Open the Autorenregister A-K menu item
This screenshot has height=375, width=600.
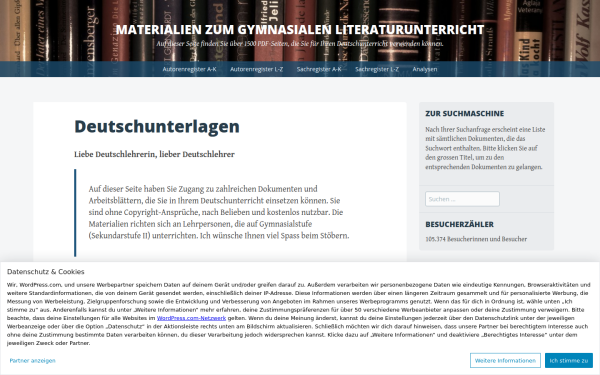[189, 69]
